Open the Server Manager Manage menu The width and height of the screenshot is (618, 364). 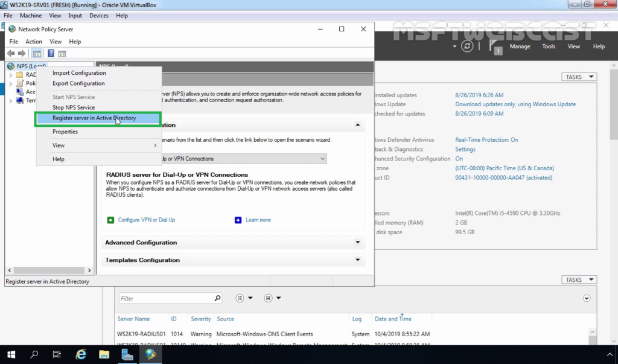[520, 46]
